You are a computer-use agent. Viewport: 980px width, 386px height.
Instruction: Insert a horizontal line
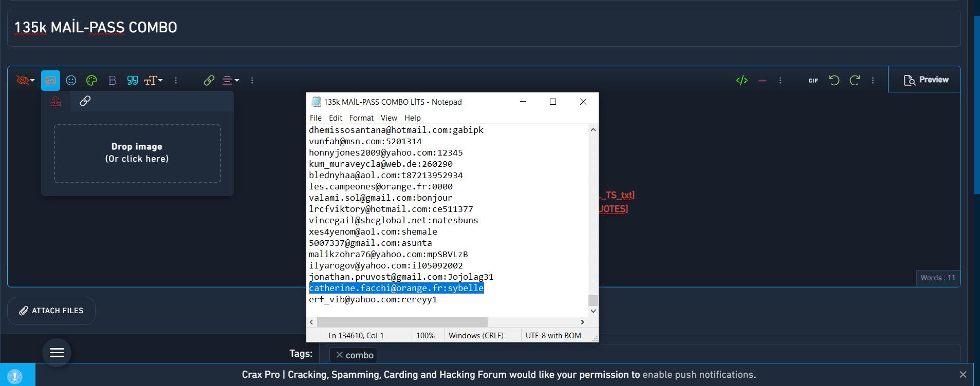762,81
